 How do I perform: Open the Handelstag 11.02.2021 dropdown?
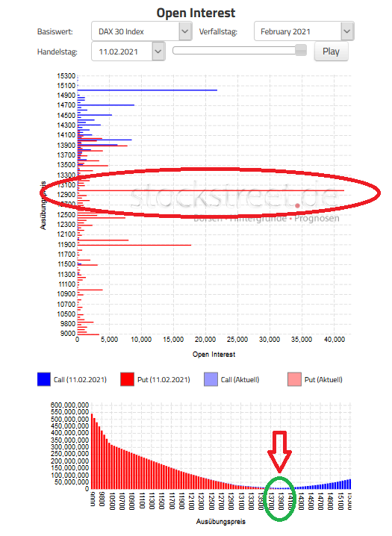click(x=128, y=52)
